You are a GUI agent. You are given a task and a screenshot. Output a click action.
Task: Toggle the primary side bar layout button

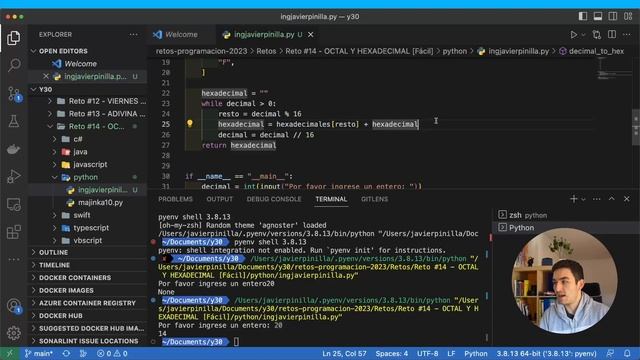coord(583,16)
